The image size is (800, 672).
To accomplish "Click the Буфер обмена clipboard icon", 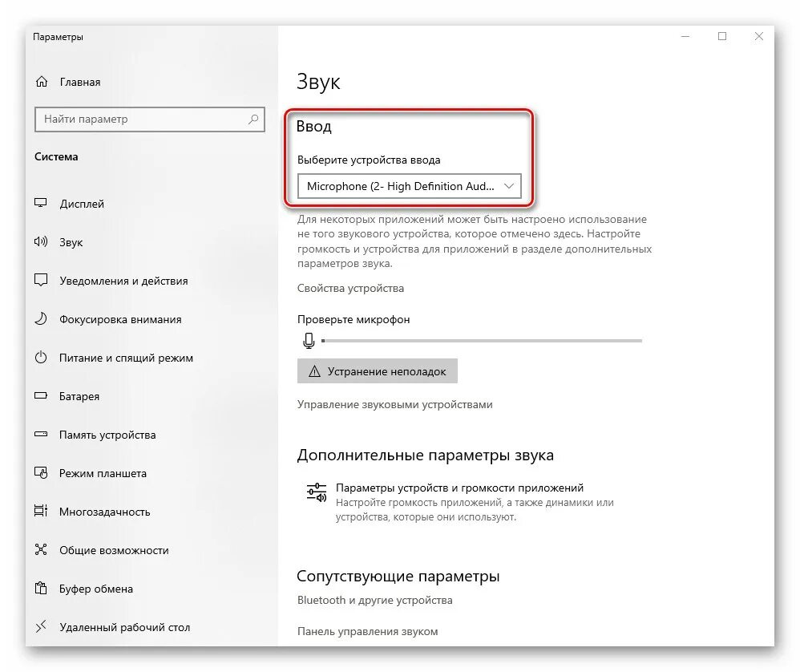I will click(40, 588).
